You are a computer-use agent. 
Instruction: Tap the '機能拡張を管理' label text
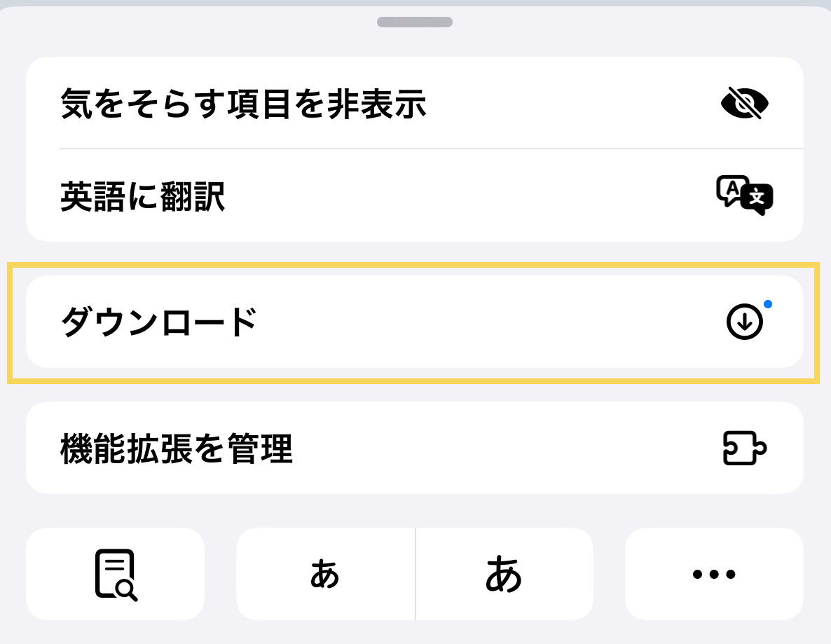click(176, 449)
